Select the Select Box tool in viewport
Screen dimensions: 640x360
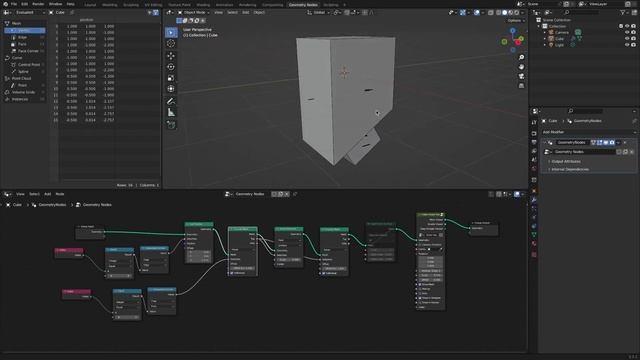pyautogui.click(x=171, y=32)
